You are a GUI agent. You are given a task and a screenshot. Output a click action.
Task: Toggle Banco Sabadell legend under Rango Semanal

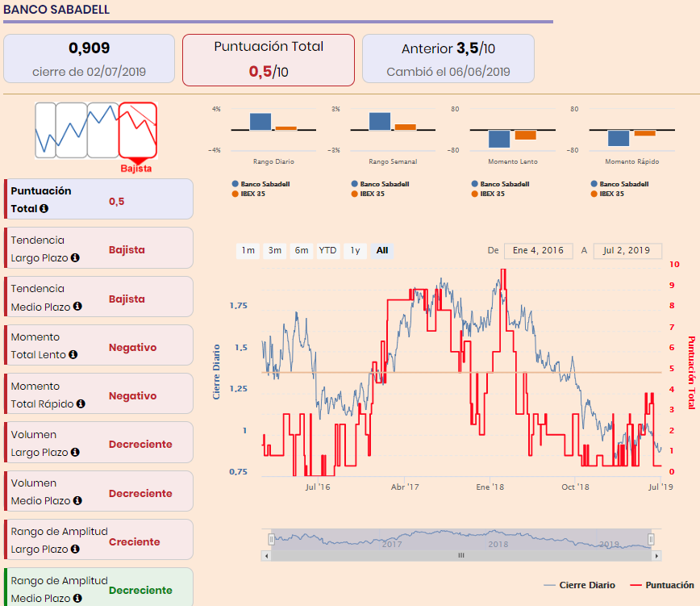point(380,184)
